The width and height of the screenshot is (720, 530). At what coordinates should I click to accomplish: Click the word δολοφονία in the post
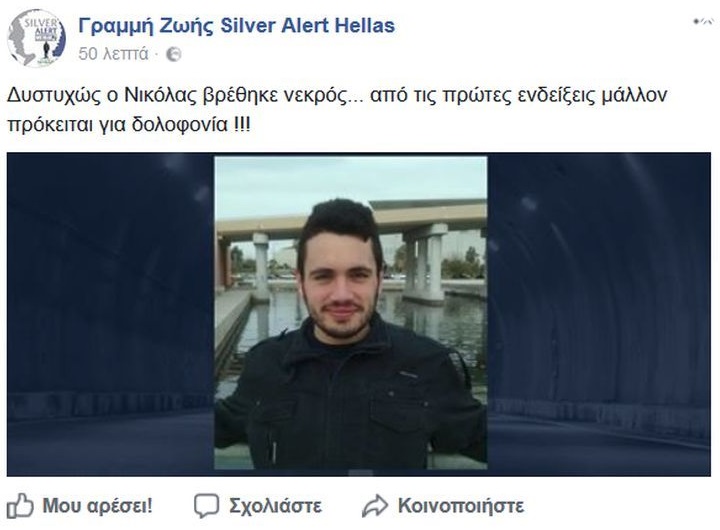pos(180,125)
